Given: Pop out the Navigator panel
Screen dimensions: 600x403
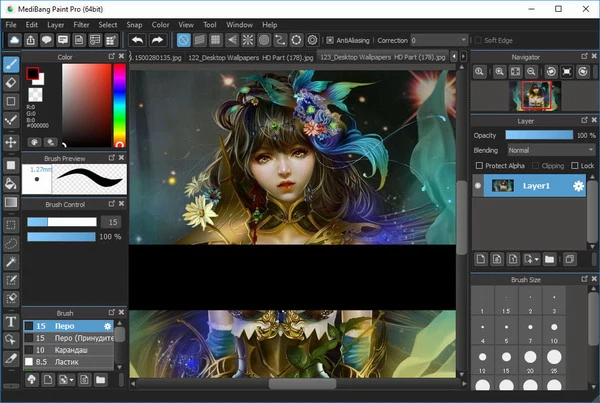Looking at the screenshot, I should [584, 56].
